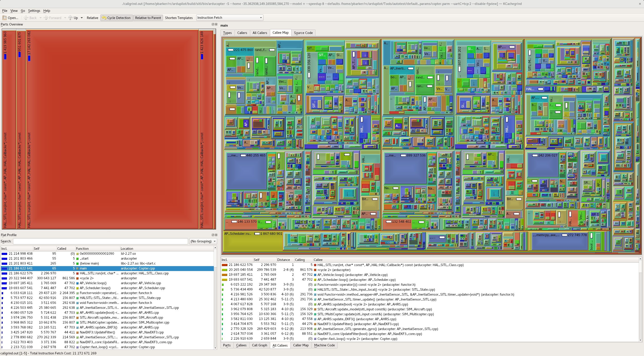Image resolution: width=644 pixels, height=356 pixels.
Task: Open the Up button history arrow
Action: tap(81, 18)
